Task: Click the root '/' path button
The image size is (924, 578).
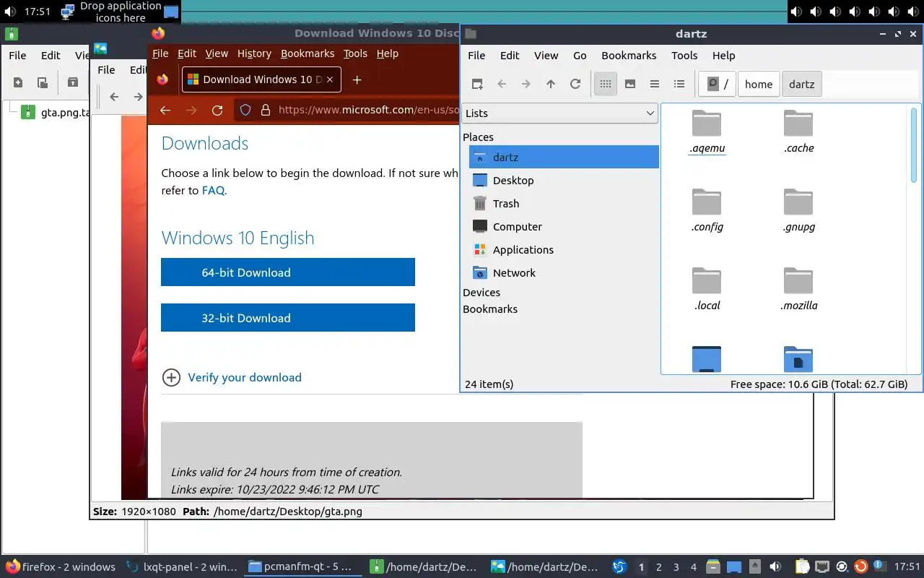Action: (718, 84)
